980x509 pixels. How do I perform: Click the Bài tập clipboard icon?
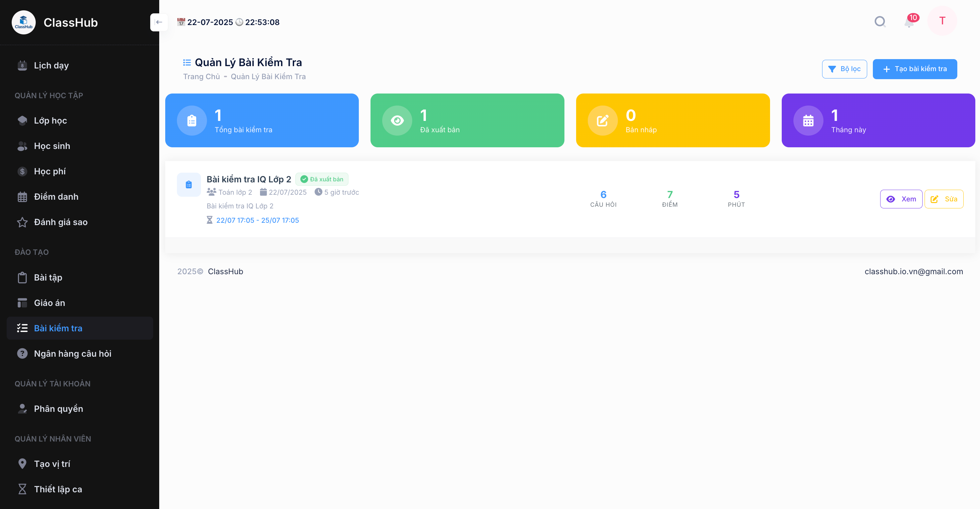point(22,278)
